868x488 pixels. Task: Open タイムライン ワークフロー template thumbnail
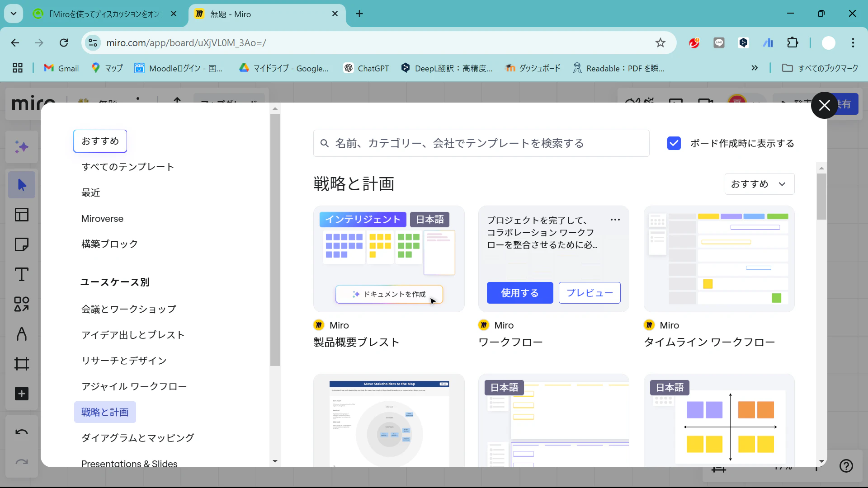pyautogui.click(x=719, y=259)
